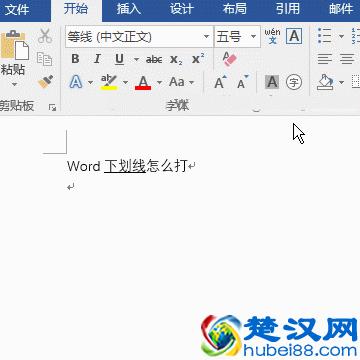The width and height of the screenshot is (360, 360).
Task: Toggle abc strikethrough
Action: click(154, 60)
